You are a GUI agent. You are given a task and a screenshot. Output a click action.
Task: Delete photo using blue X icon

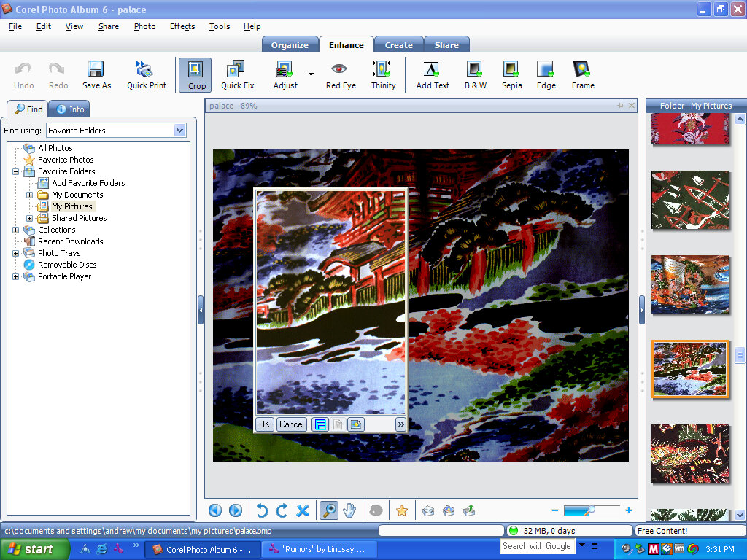(303, 511)
